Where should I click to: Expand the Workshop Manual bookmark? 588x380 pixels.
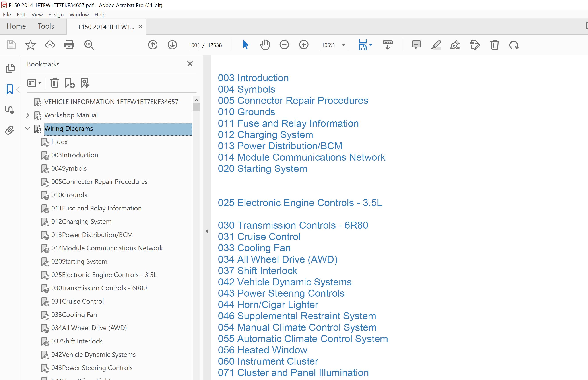[28, 115]
